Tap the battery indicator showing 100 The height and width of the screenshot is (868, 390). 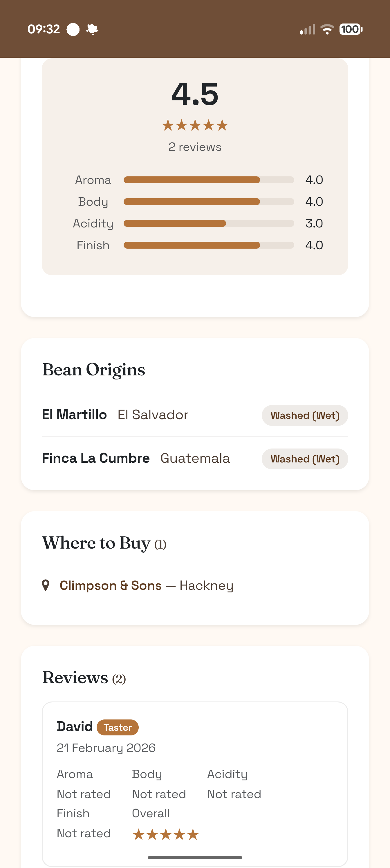coord(350,29)
